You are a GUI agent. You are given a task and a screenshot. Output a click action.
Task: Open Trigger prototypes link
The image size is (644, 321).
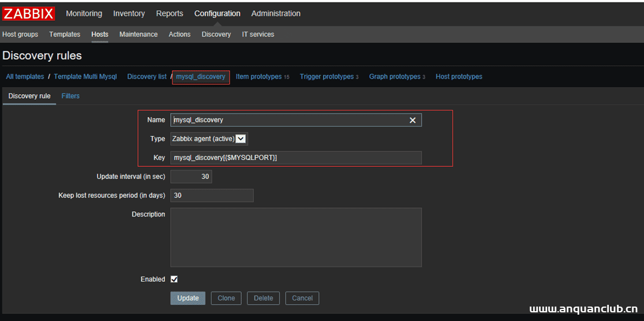click(327, 76)
